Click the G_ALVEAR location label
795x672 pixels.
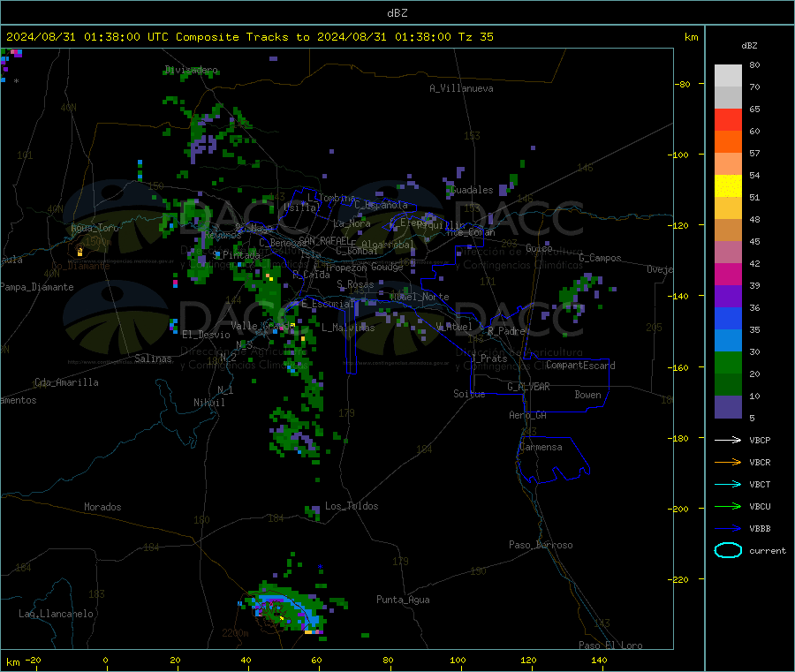tap(528, 387)
